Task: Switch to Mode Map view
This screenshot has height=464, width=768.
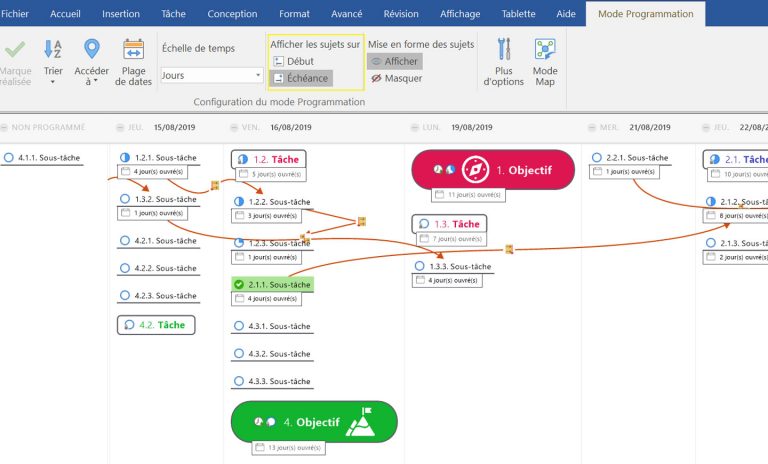Action: click(x=544, y=51)
